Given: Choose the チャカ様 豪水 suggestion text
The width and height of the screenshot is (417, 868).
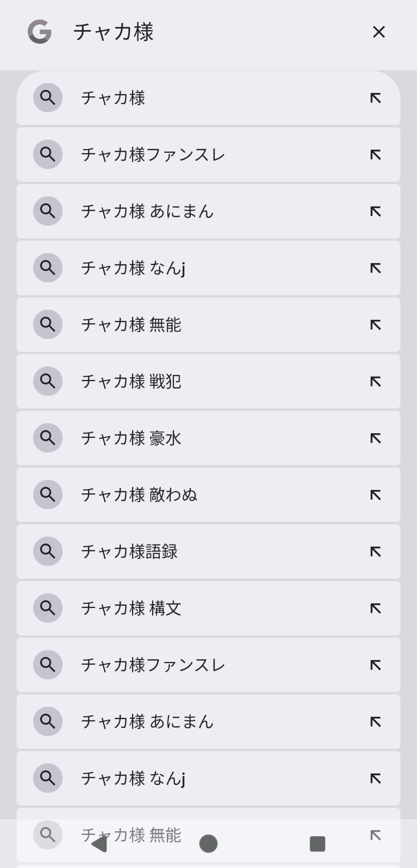Looking at the screenshot, I should point(131,438).
